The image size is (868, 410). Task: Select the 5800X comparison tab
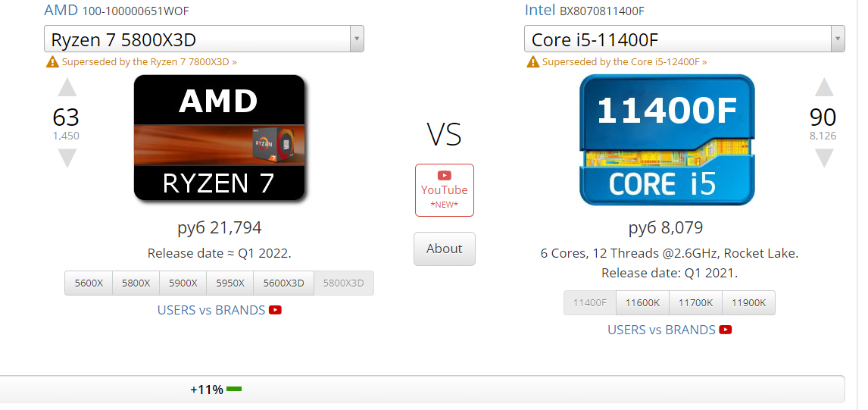[x=136, y=283]
